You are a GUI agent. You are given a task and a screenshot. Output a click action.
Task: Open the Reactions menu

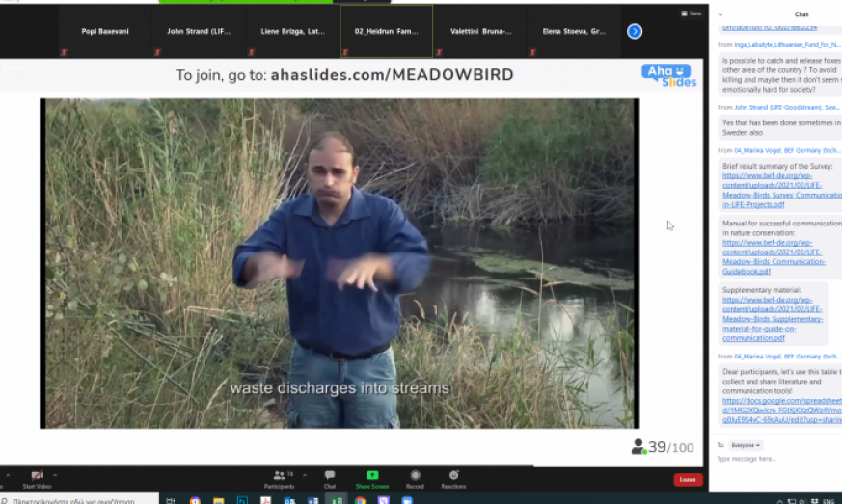(x=453, y=479)
